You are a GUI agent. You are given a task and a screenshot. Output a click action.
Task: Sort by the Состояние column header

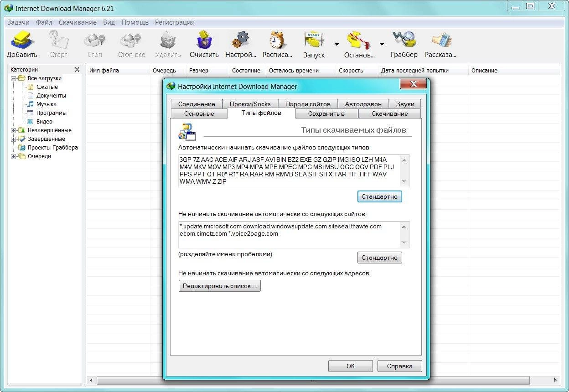(247, 70)
